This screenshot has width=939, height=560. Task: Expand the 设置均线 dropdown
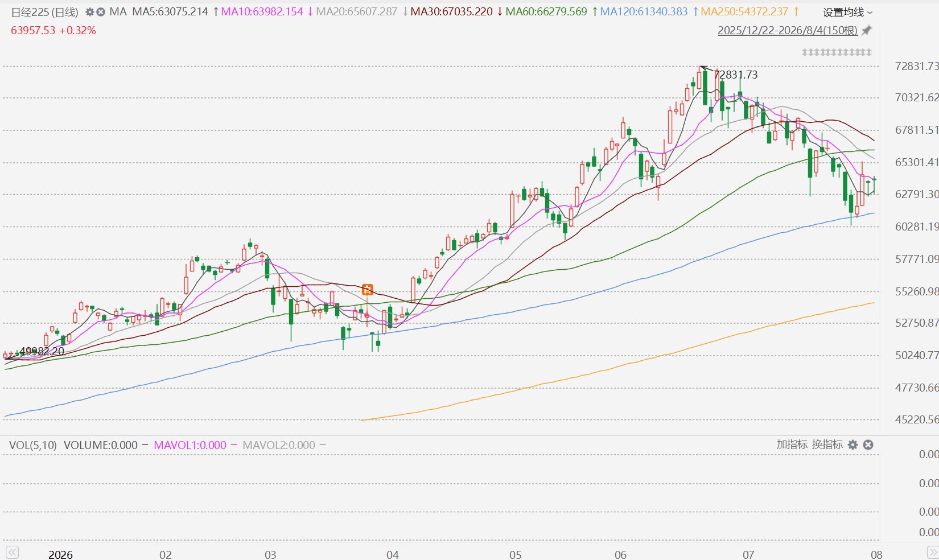[847, 13]
